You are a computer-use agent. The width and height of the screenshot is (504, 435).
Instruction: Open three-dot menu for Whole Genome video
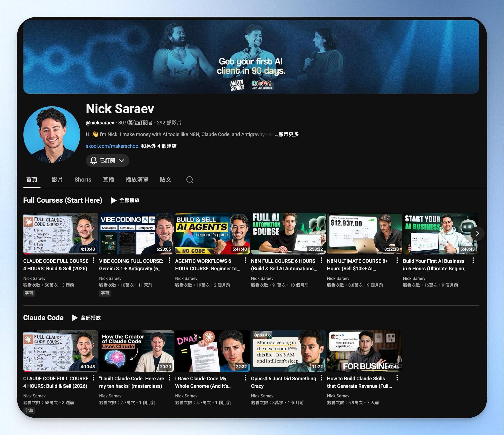click(x=245, y=378)
